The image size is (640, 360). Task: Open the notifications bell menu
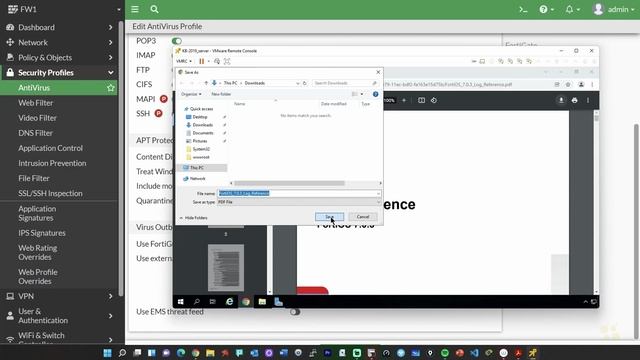[572, 9]
